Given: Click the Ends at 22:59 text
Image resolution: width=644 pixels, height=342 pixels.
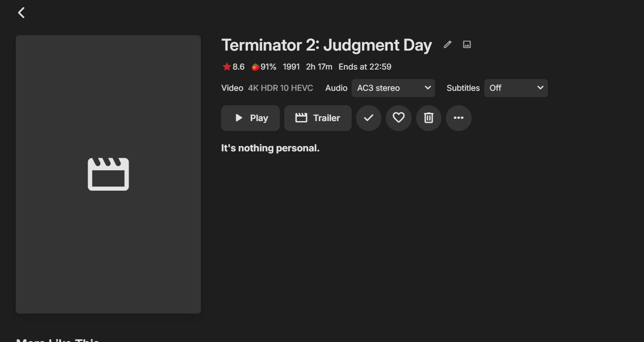Looking at the screenshot, I should (365, 67).
